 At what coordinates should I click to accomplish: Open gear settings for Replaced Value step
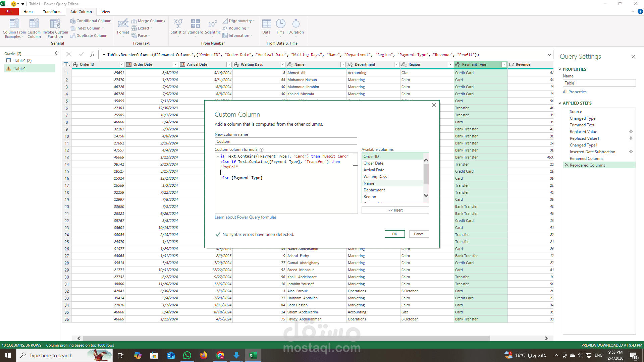631,132
